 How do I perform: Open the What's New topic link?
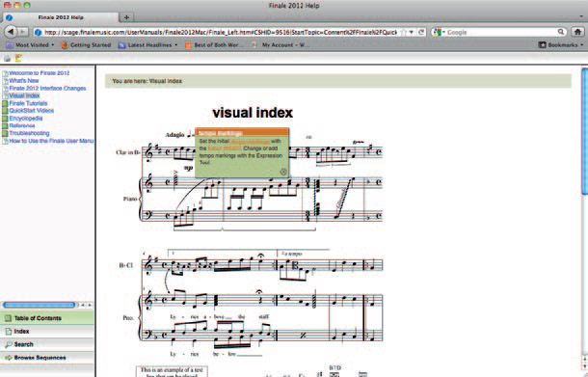[x=24, y=81]
